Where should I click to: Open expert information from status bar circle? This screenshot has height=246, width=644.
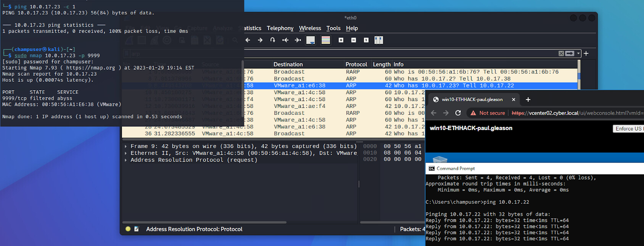coord(128,229)
